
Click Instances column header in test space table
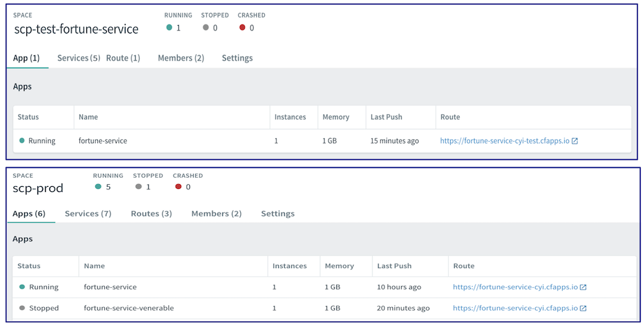pos(290,117)
